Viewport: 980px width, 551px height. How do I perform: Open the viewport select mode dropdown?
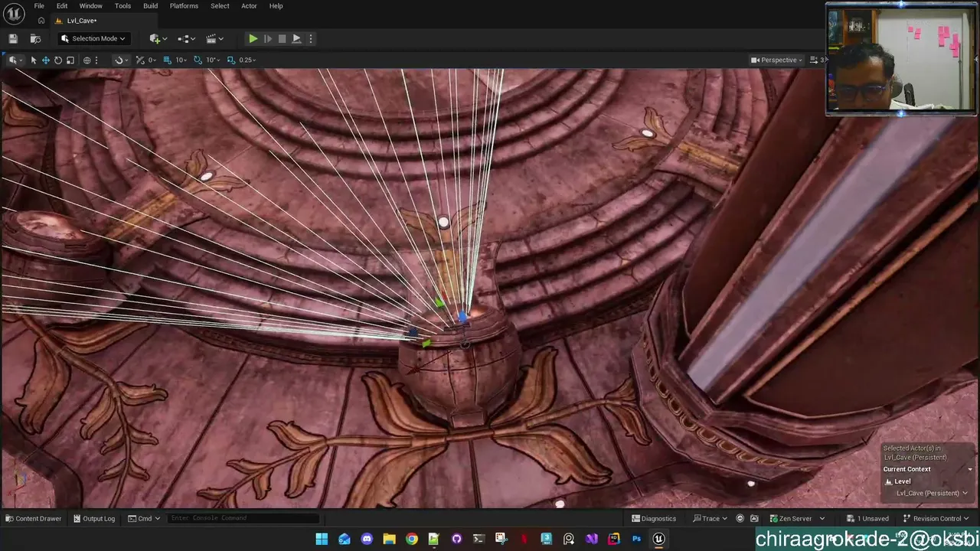coord(15,60)
